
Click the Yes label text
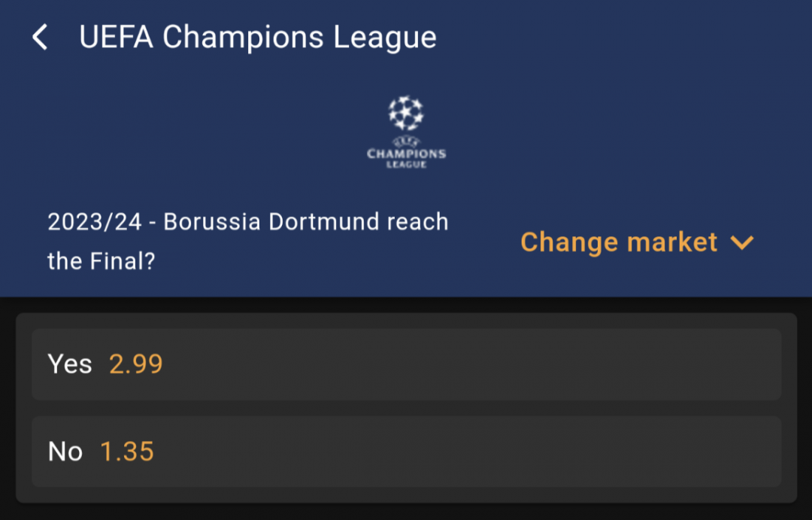(69, 364)
